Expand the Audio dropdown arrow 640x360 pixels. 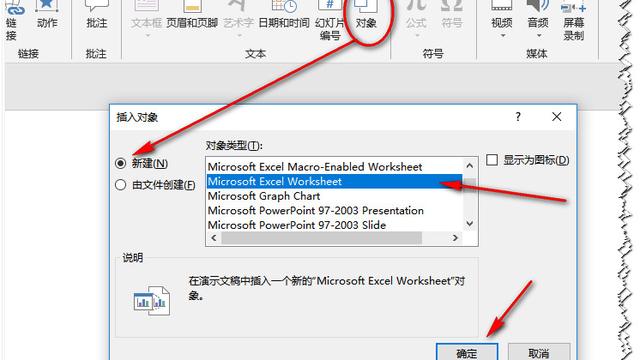point(539,36)
